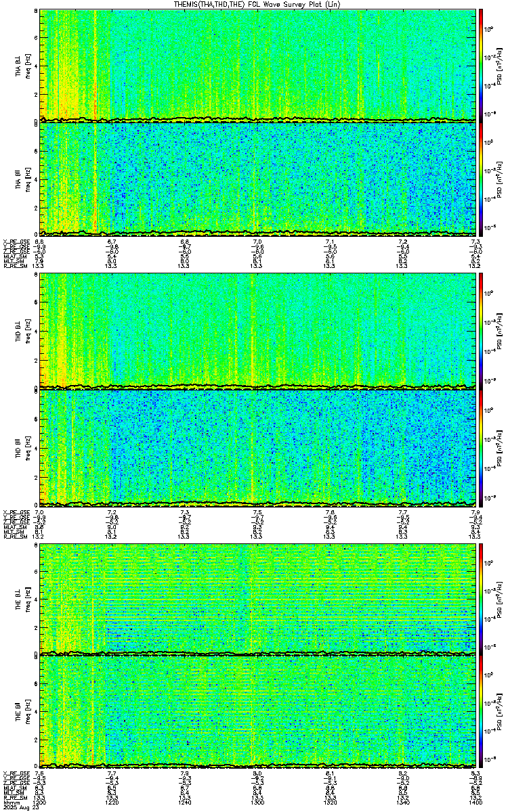Select the THA B-parallel spectrogram panel
508x812 pixels.
click(x=257, y=178)
